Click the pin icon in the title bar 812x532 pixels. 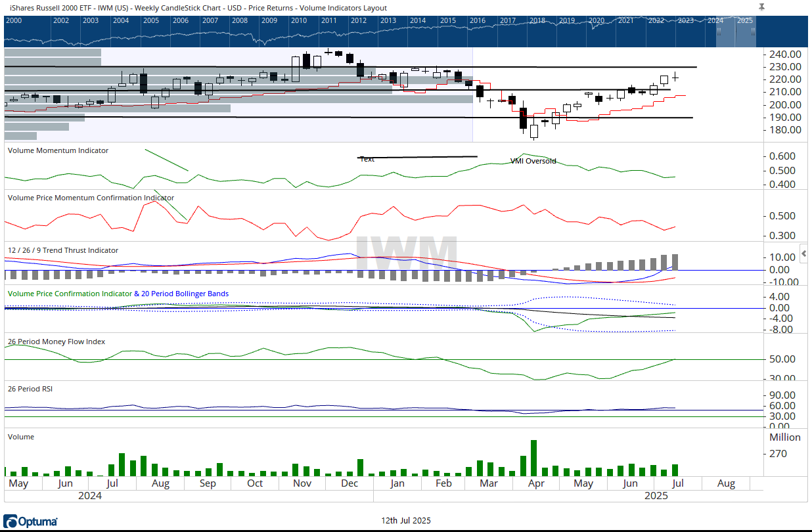761,7
